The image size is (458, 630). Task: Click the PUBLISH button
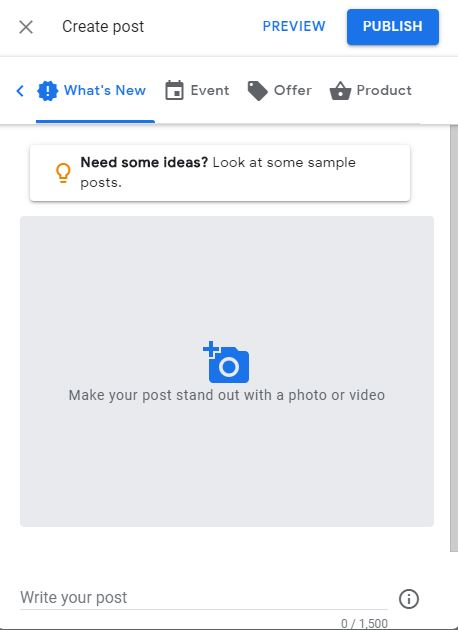pyautogui.click(x=393, y=27)
